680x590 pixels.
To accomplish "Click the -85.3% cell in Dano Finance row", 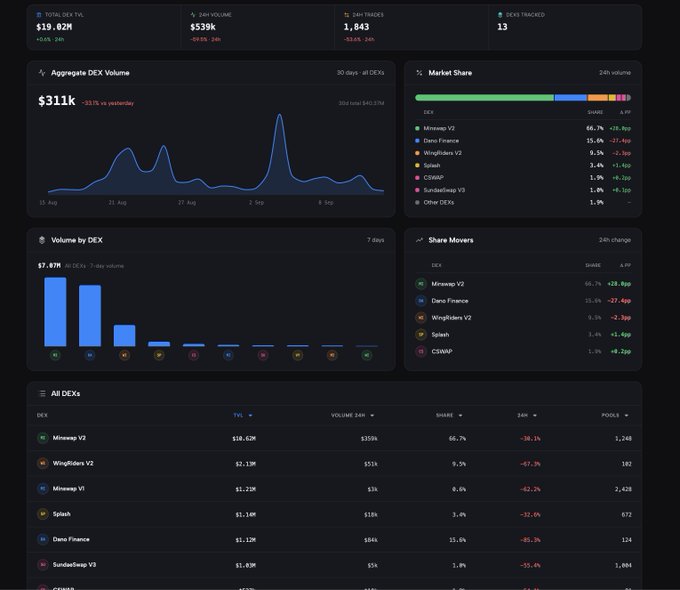I will pyautogui.click(x=530, y=540).
